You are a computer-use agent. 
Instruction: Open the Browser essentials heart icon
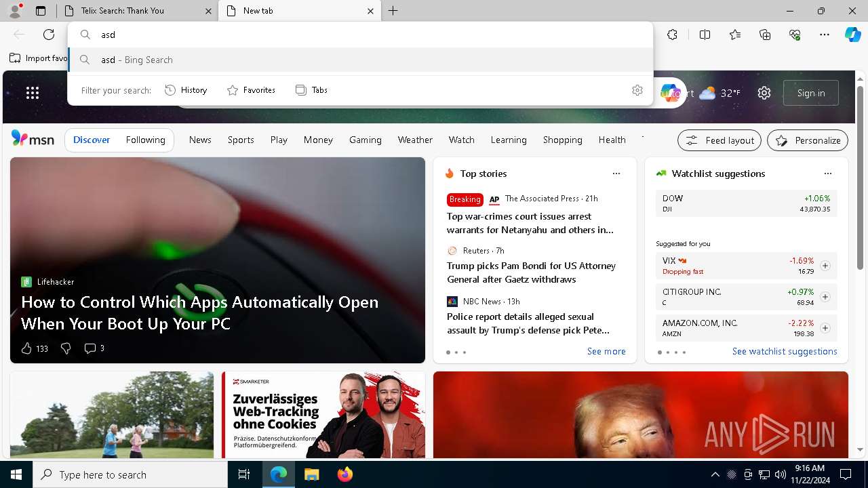(x=795, y=35)
